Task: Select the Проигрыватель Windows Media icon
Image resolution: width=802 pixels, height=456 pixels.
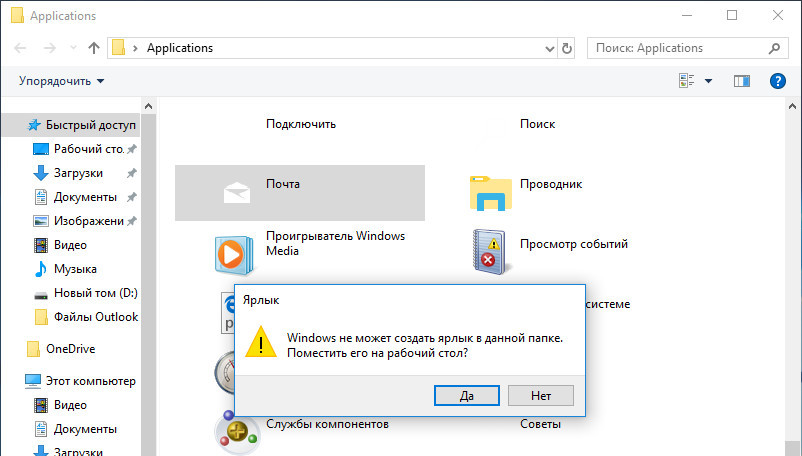Action: [234, 254]
